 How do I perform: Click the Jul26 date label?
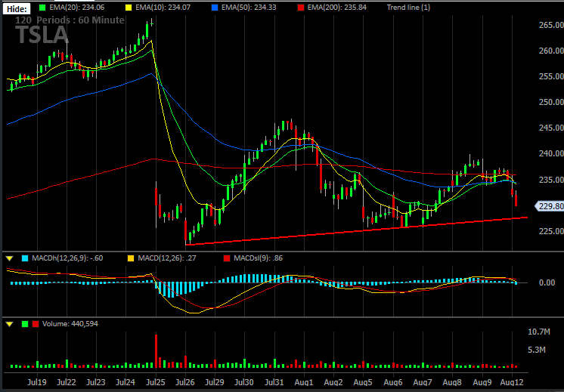(185, 382)
